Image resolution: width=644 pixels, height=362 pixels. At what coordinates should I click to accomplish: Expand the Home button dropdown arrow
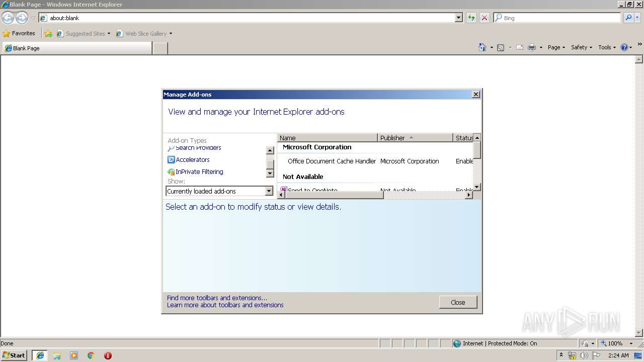(491, 47)
